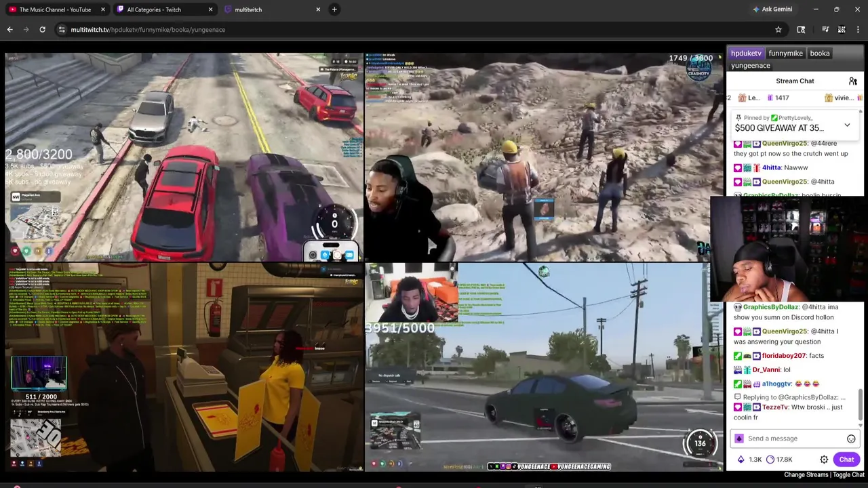The height and width of the screenshot is (488, 868).
Task: Open the browser profile avatar
Action: tap(842, 30)
